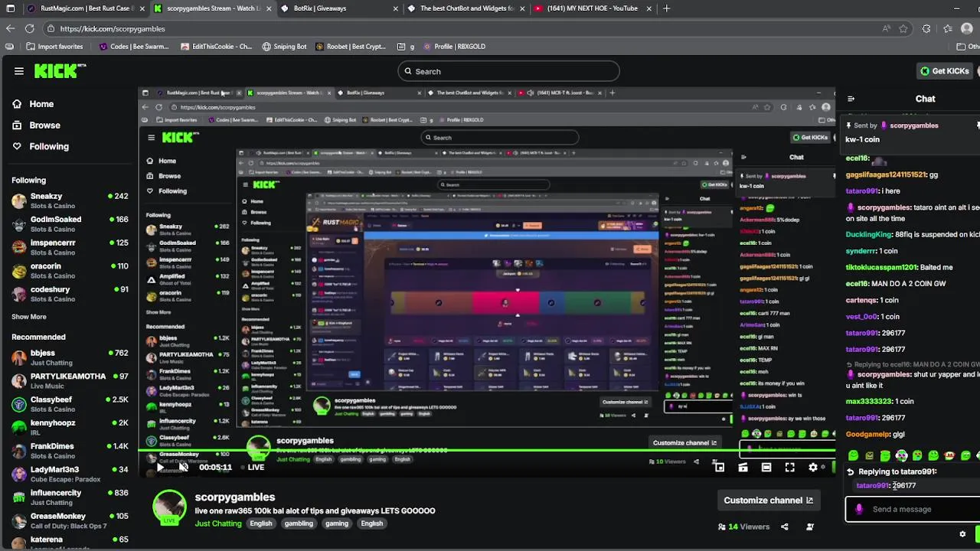Open the player settings gear menu

coord(813,467)
